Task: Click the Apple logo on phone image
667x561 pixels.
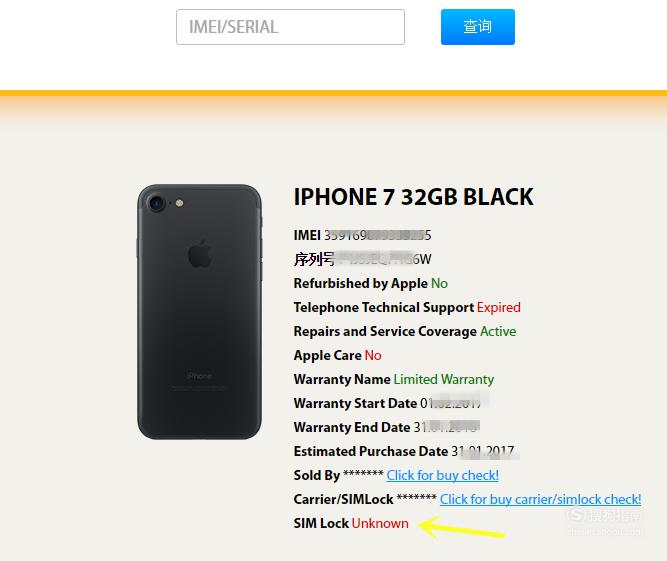Action: click(x=200, y=254)
